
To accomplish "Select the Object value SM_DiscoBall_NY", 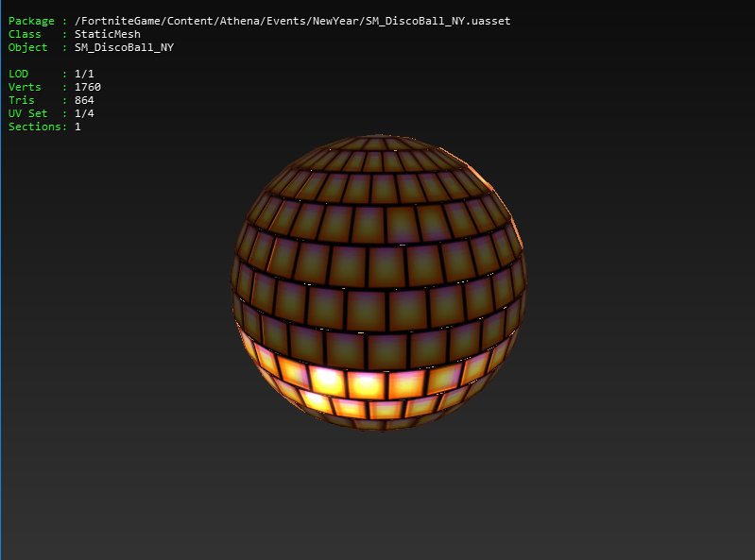I will pyautogui.click(x=124, y=47).
